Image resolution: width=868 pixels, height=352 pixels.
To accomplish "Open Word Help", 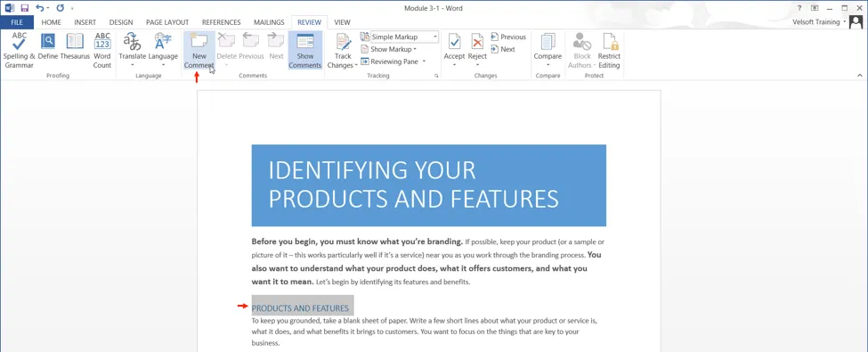I will (799, 8).
